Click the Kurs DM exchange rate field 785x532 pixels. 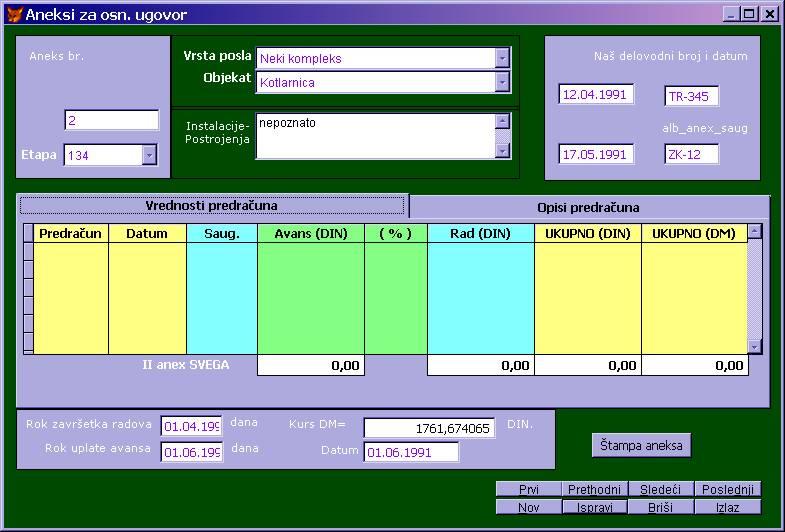(429, 428)
